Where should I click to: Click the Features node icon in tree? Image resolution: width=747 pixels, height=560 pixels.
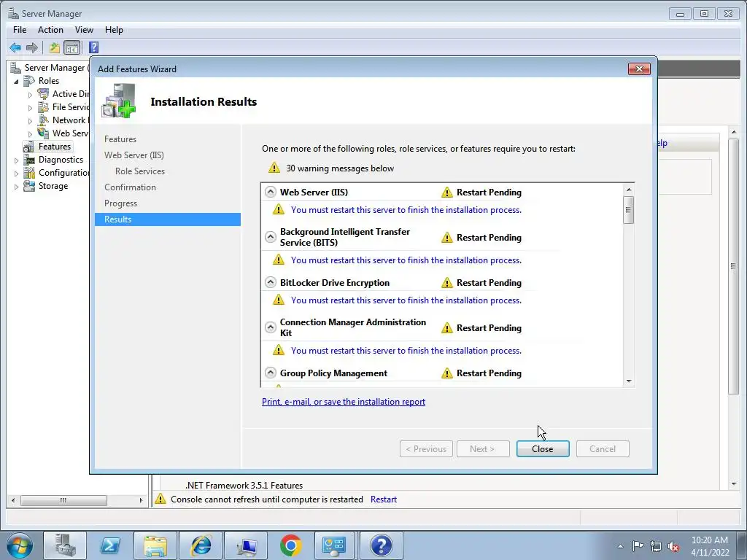click(29, 147)
